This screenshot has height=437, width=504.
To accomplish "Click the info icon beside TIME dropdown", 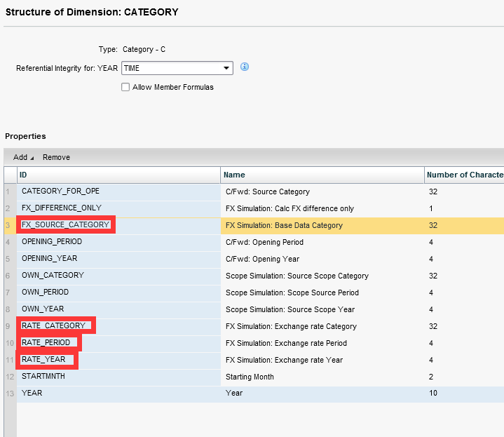I will click(245, 67).
